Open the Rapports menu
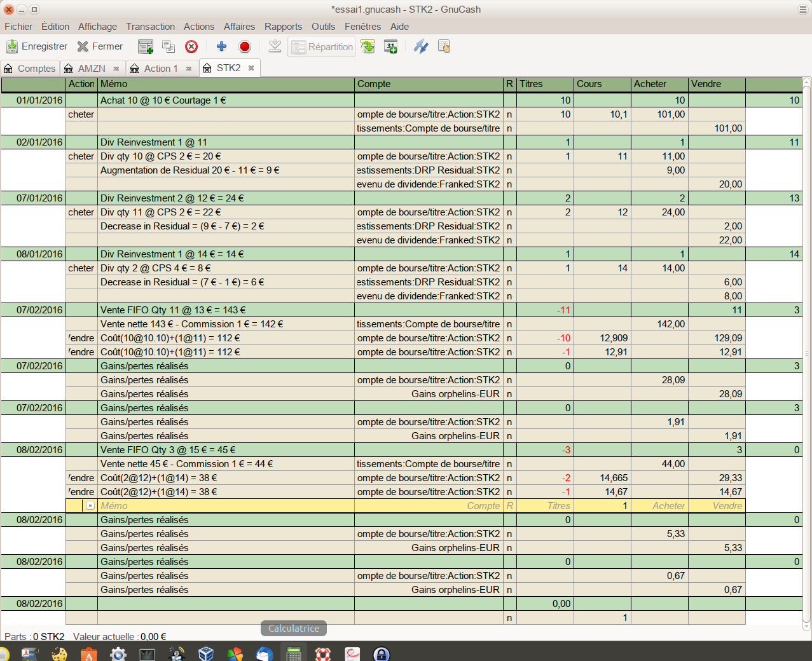The width and height of the screenshot is (812, 661). [283, 27]
